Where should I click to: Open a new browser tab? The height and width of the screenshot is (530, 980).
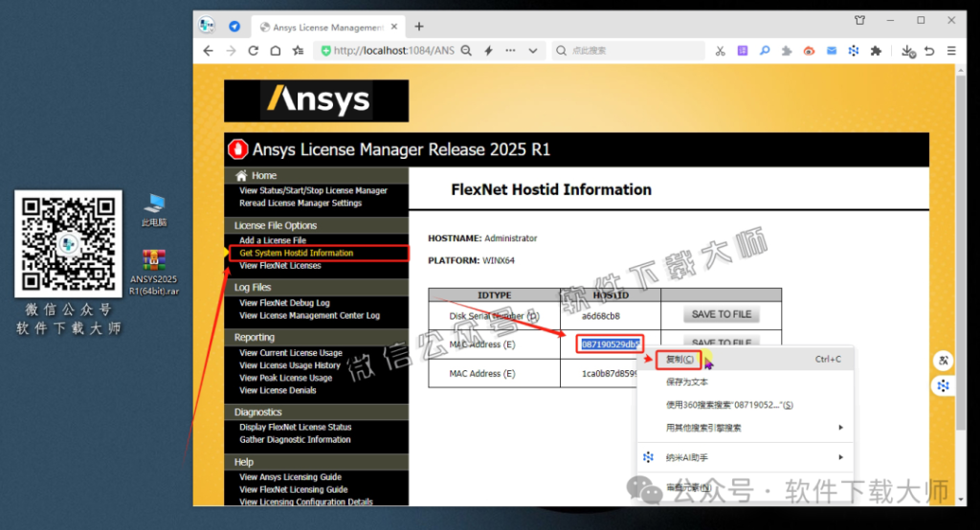pos(419,26)
